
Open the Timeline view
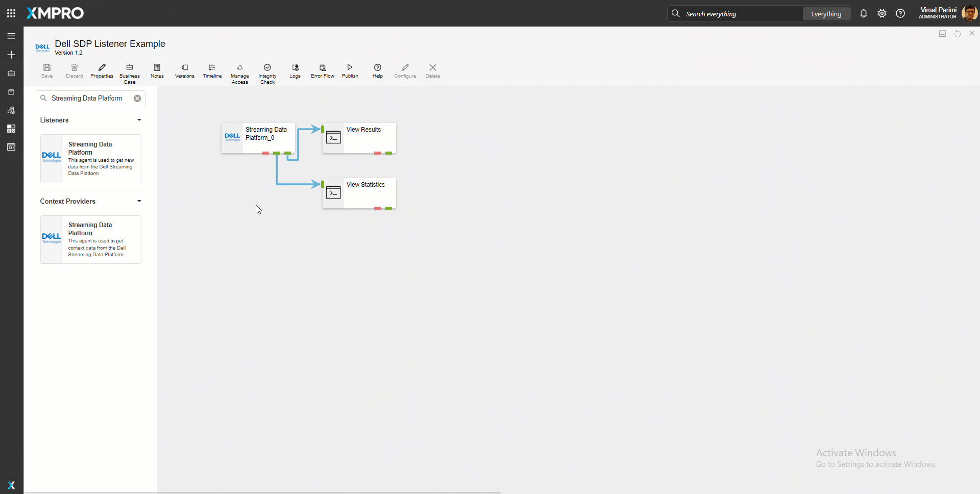pos(212,70)
